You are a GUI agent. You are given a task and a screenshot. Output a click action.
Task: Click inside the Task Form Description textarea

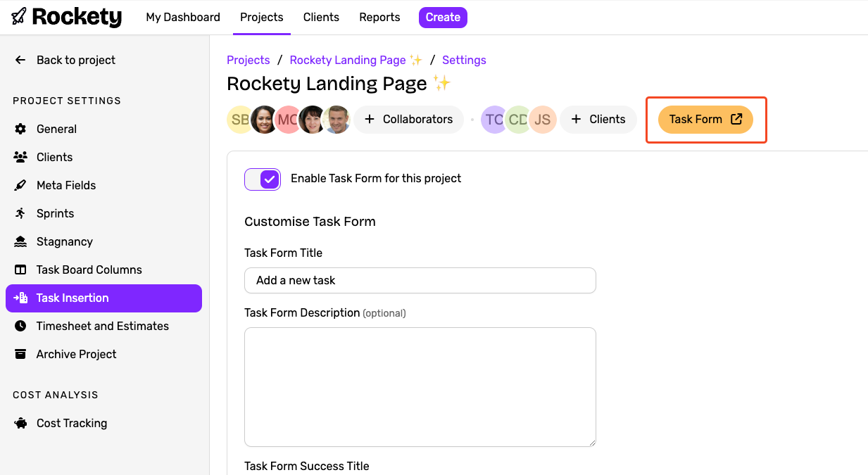[420, 387]
